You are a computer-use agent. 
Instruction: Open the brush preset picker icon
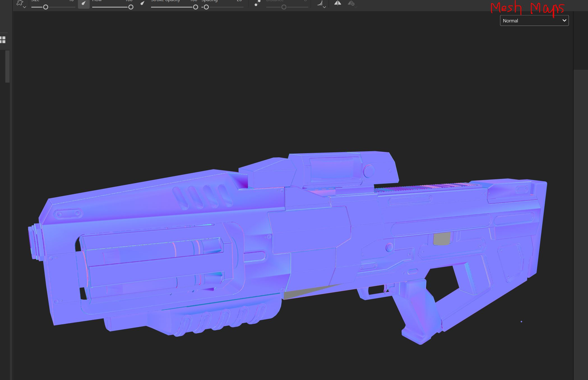[x=20, y=3]
